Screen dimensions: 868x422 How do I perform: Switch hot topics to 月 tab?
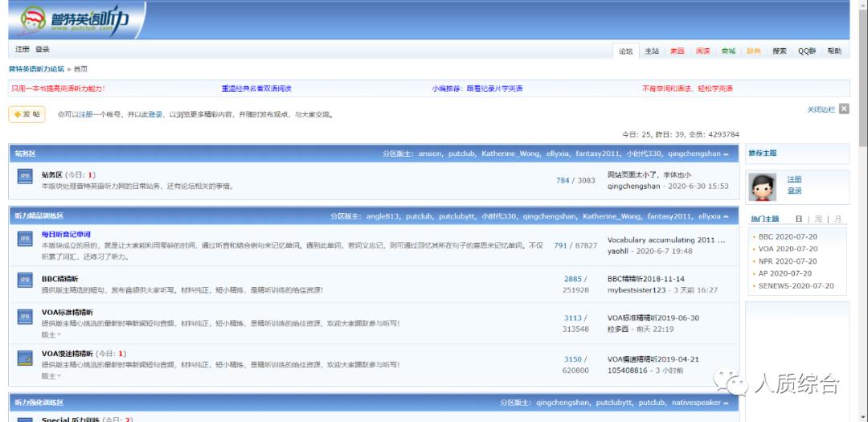(837, 219)
